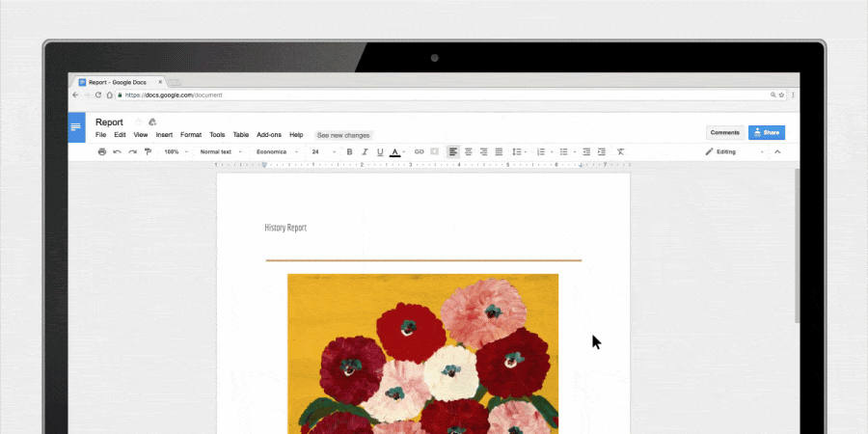Open the Docs home icon
This screenshot has width=868, height=434.
coord(76,127)
